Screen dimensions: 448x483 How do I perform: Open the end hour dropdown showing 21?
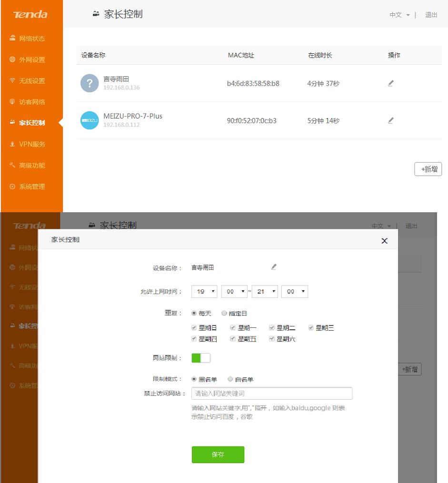[264, 291]
